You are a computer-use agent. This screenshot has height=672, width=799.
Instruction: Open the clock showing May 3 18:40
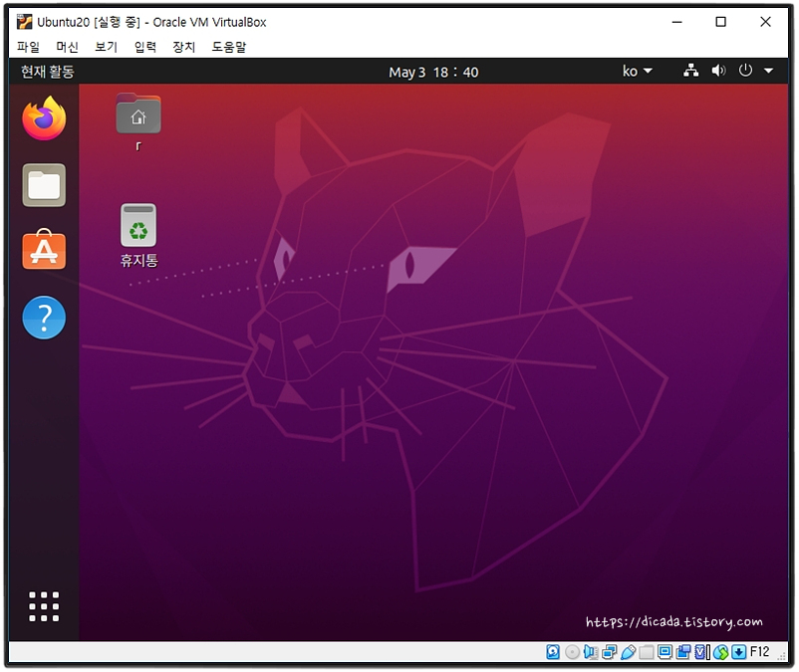(433, 72)
